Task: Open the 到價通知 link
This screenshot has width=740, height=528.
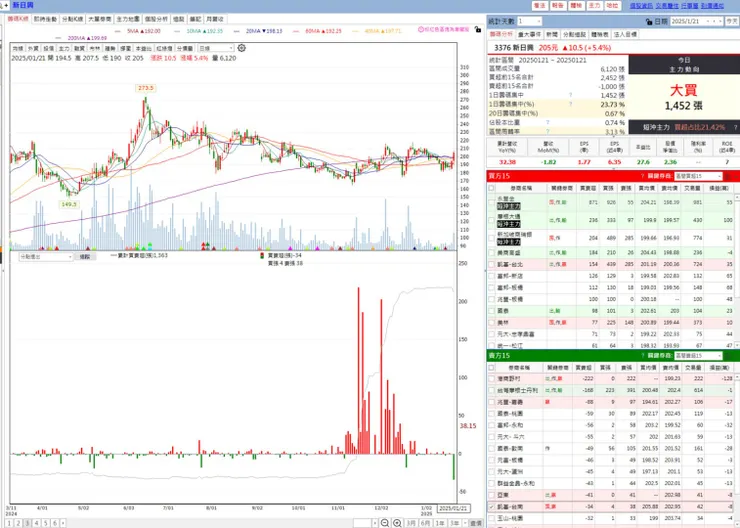Action: (x=712, y=6)
